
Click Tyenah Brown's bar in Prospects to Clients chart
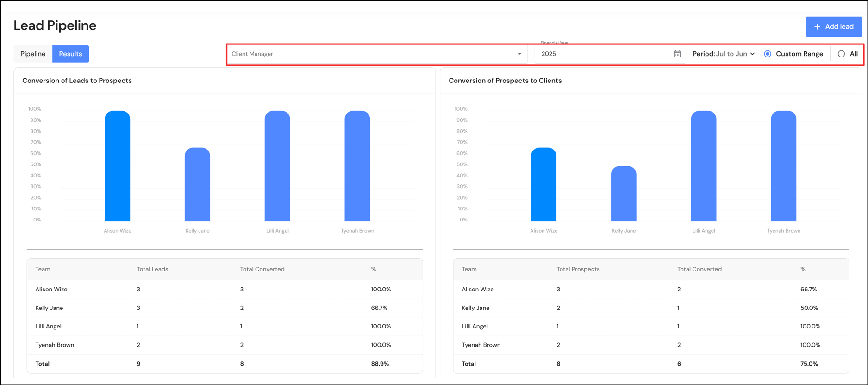click(x=784, y=166)
